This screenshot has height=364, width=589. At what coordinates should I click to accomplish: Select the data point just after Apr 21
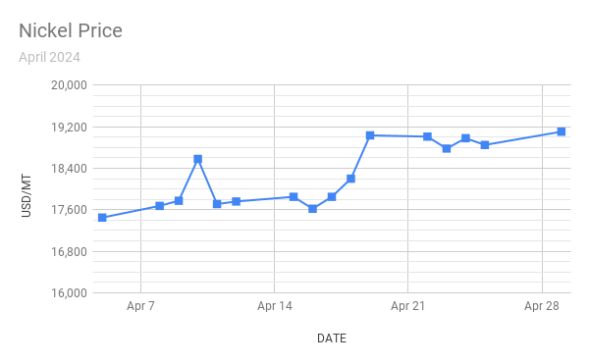(427, 136)
